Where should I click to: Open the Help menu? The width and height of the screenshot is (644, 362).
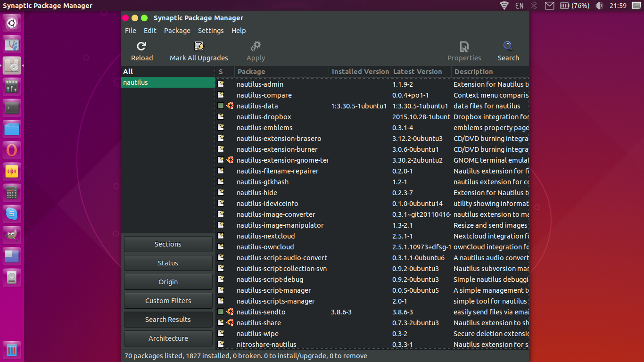point(239,31)
